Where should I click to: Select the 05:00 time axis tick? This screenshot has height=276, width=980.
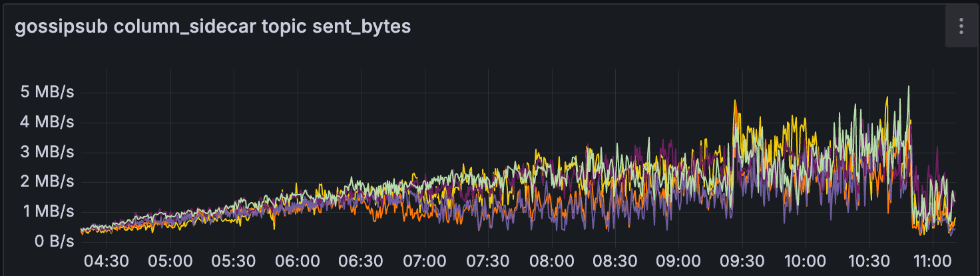170,261
